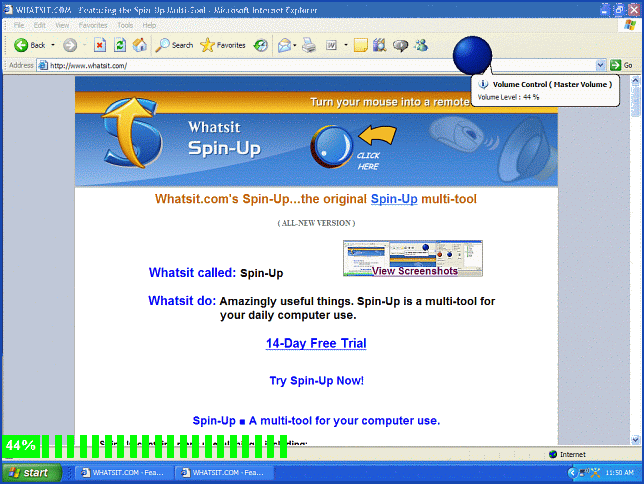The height and width of the screenshot is (484, 644).
Task: Open the Edit menu
Action: (x=40, y=25)
